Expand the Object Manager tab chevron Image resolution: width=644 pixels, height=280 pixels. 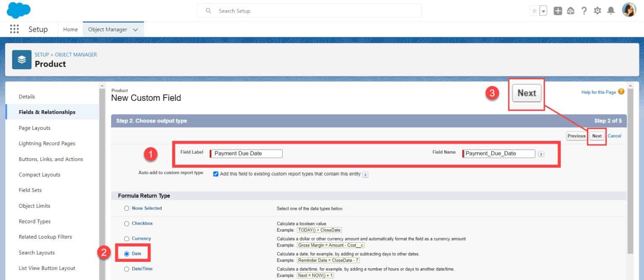click(x=135, y=30)
